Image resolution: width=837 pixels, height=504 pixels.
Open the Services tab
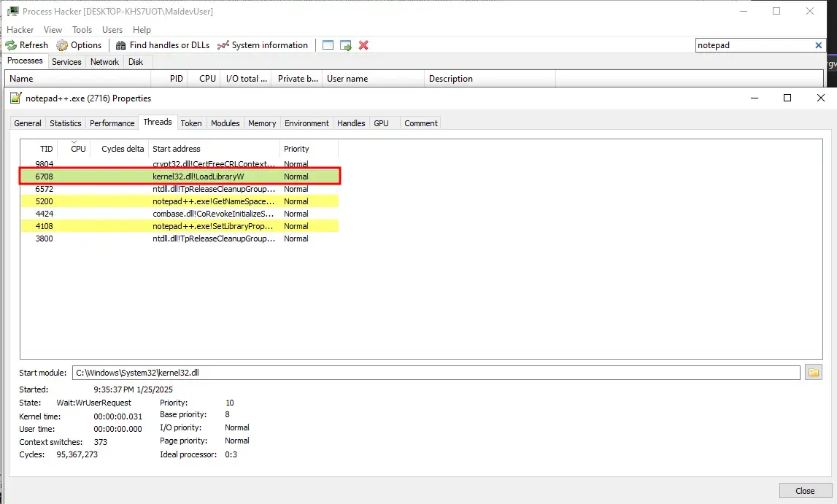66,62
